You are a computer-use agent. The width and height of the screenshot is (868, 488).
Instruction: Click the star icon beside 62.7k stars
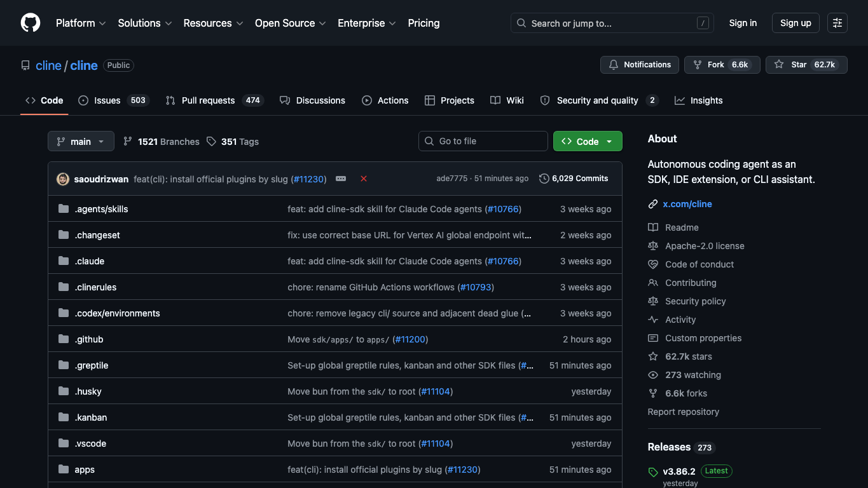[x=653, y=356]
